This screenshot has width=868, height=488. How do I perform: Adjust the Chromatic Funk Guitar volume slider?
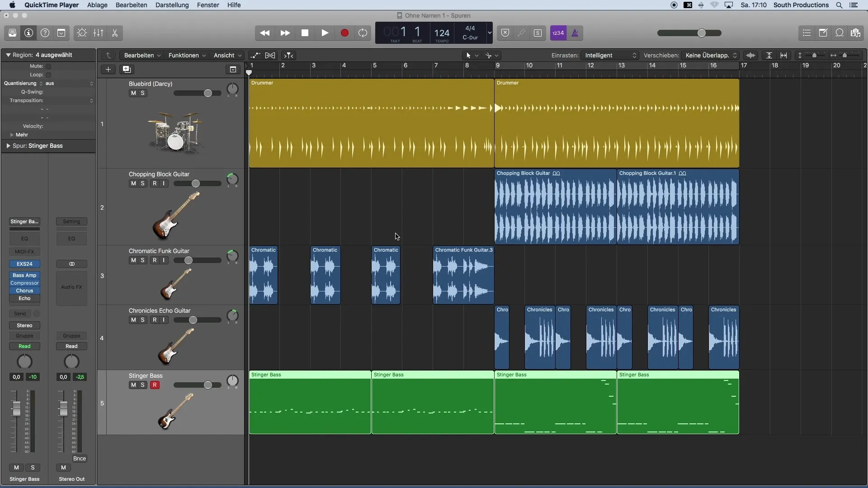pyautogui.click(x=198, y=260)
